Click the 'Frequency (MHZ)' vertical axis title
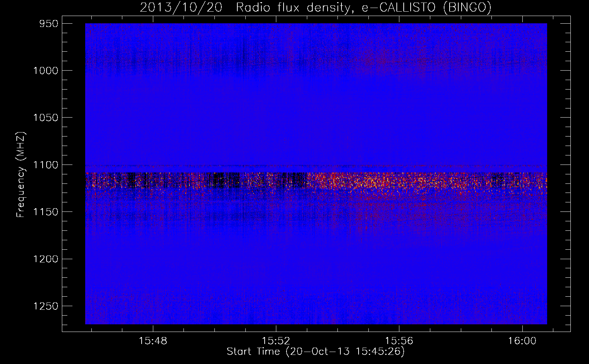 pos(21,175)
